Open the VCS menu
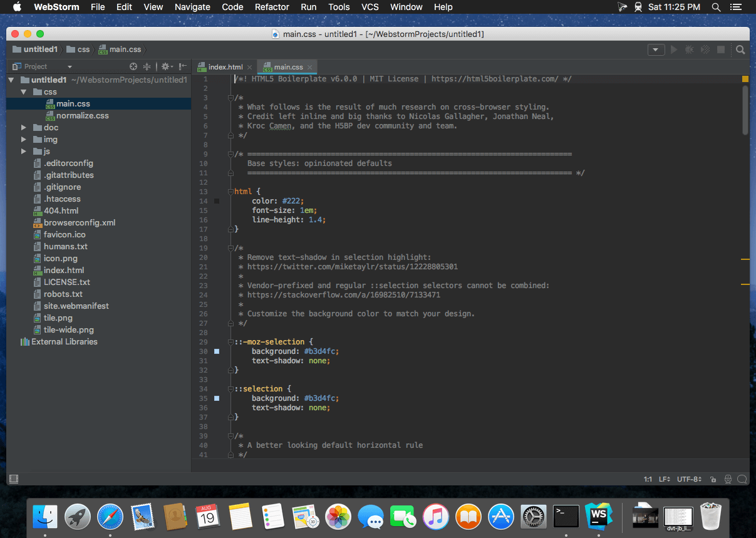This screenshot has height=538, width=756. (x=370, y=7)
